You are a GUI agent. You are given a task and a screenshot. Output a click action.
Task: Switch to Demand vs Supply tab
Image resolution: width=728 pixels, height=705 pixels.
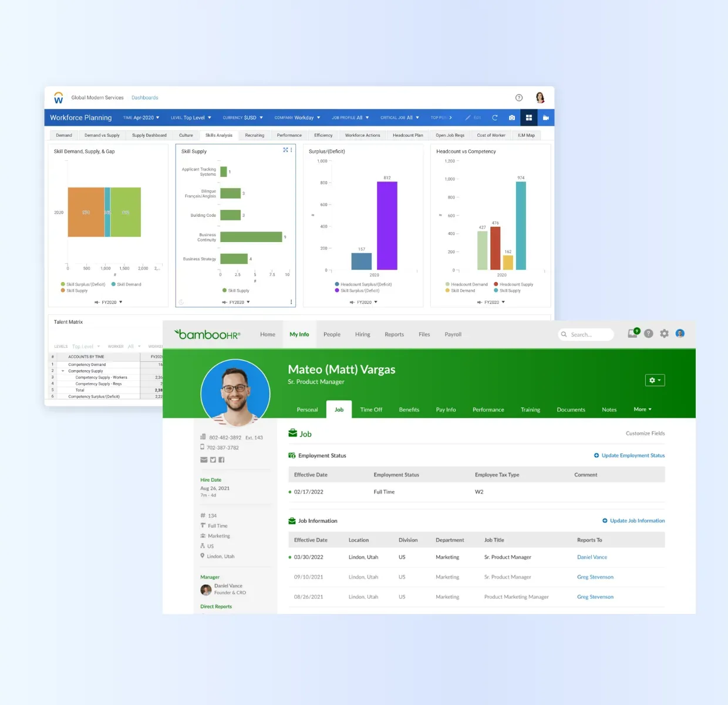pyautogui.click(x=102, y=135)
